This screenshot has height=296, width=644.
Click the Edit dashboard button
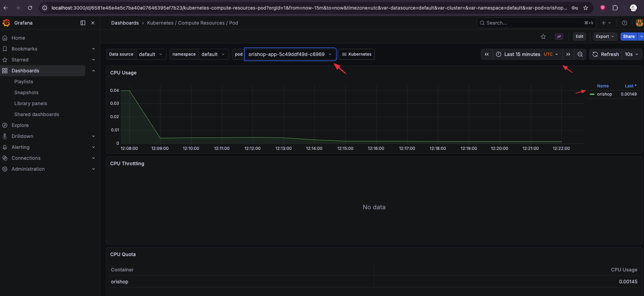pyautogui.click(x=579, y=37)
